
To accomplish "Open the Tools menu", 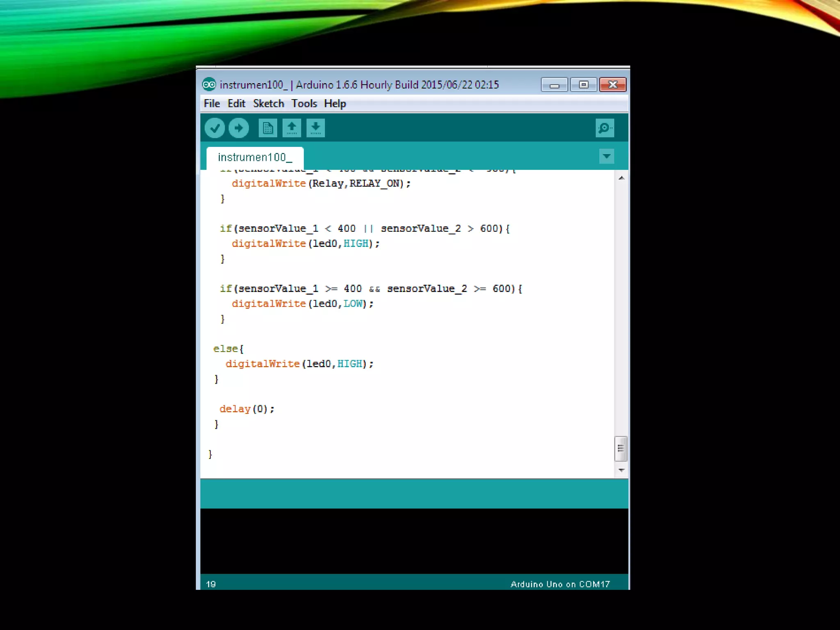I will (x=304, y=104).
